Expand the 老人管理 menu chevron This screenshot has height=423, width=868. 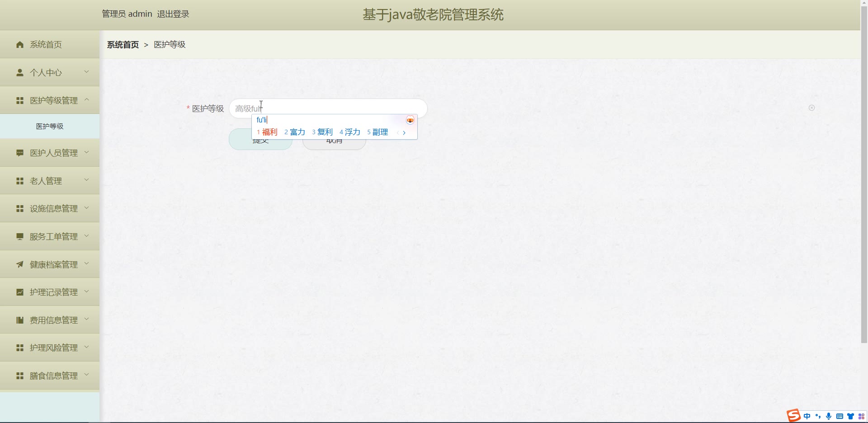tap(86, 180)
